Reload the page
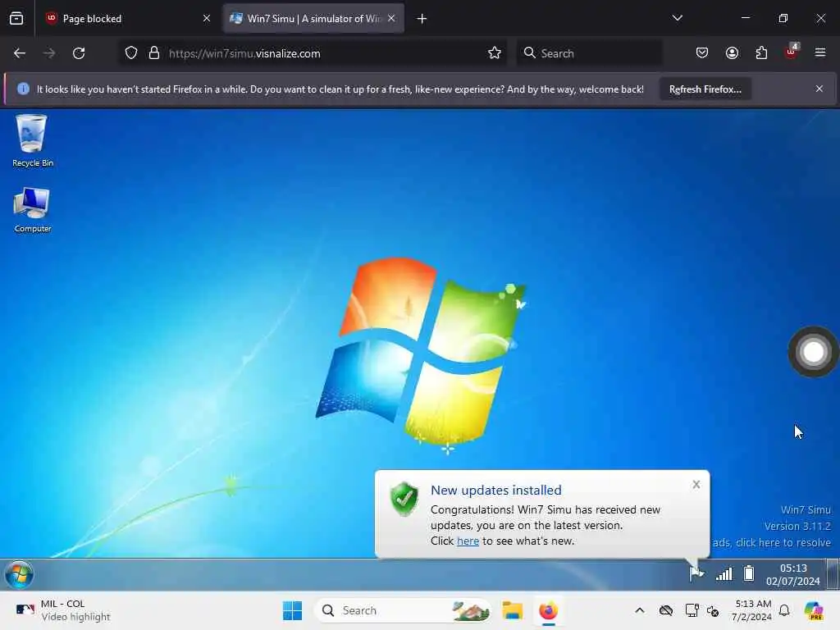 79,53
